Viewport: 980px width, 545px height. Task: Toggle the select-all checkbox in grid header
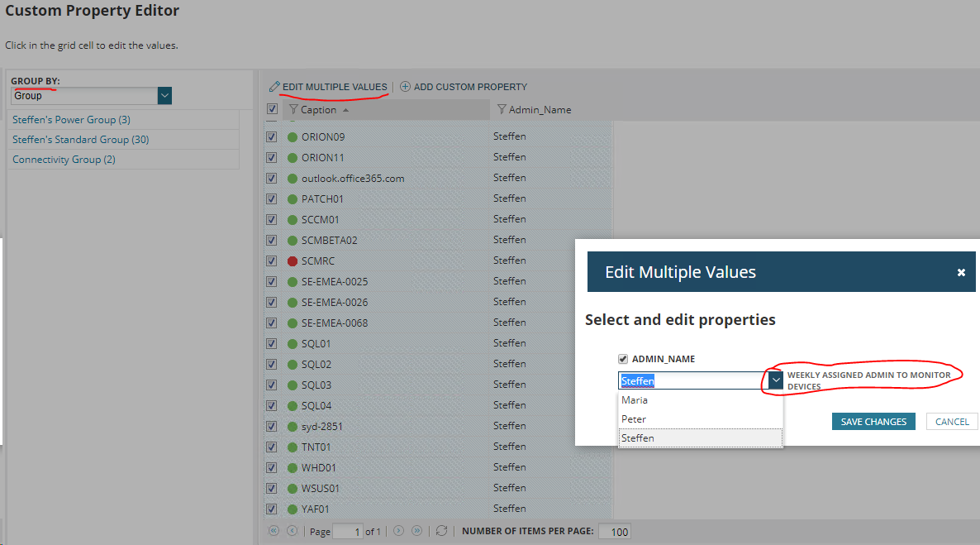pyautogui.click(x=272, y=109)
